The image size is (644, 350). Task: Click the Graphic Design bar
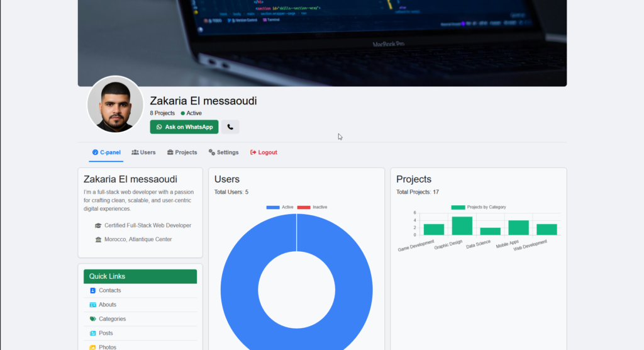click(462, 226)
